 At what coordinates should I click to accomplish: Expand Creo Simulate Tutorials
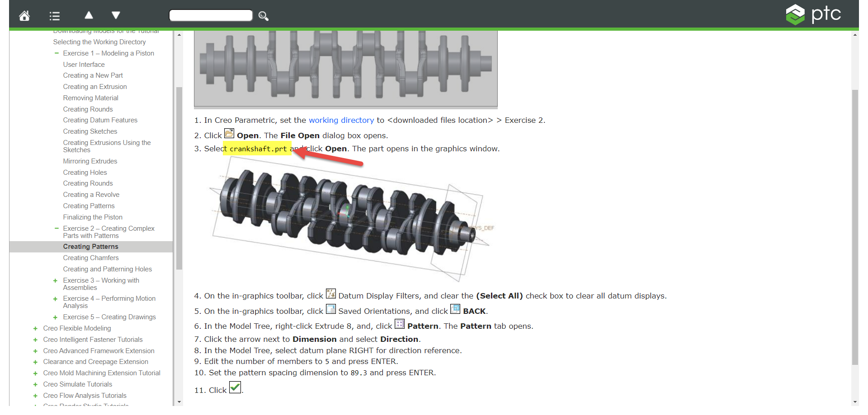35,384
